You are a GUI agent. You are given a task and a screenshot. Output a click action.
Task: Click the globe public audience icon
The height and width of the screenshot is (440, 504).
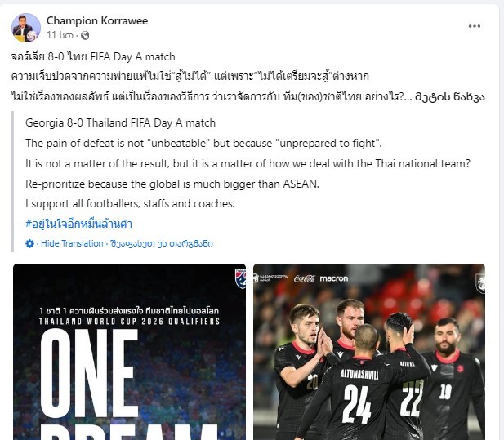[85, 35]
